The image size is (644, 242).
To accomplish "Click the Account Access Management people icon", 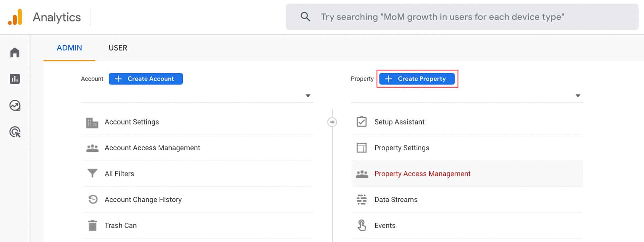I will [92, 148].
